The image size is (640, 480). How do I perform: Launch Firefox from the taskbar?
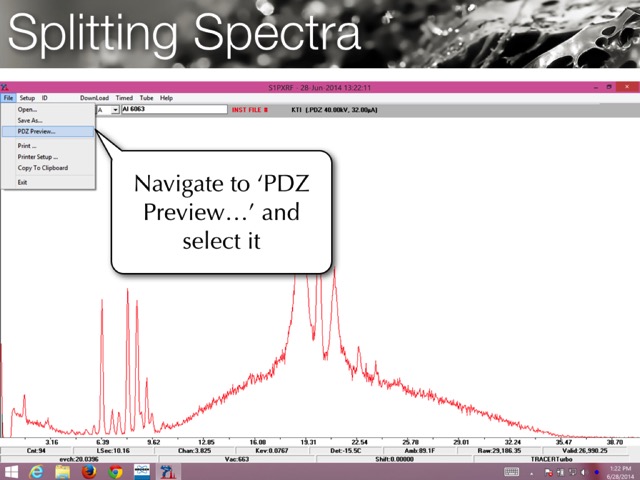click(x=89, y=471)
